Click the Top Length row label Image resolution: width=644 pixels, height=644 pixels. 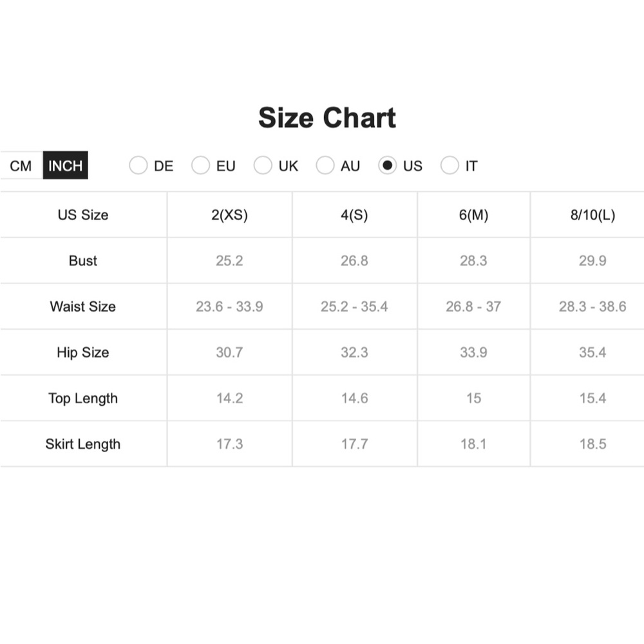[x=83, y=398]
